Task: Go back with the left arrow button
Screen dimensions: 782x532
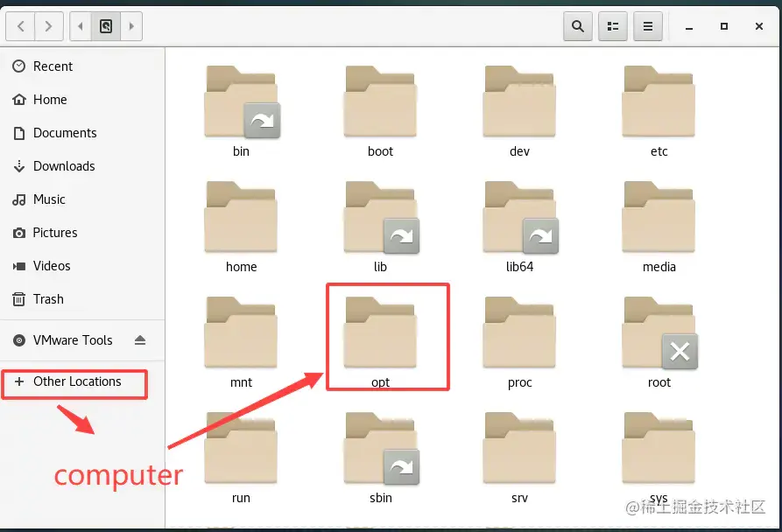Action: (20, 26)
